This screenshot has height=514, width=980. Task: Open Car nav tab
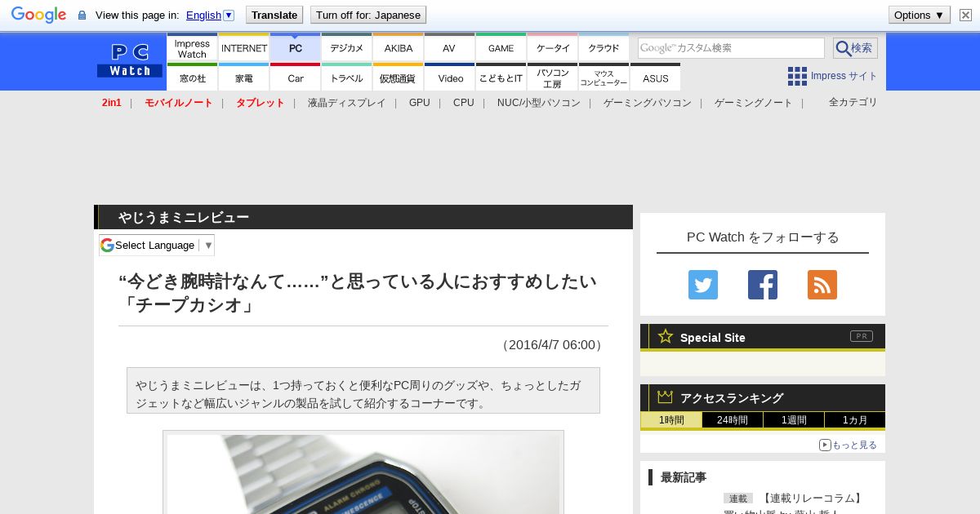click(296, 78)
